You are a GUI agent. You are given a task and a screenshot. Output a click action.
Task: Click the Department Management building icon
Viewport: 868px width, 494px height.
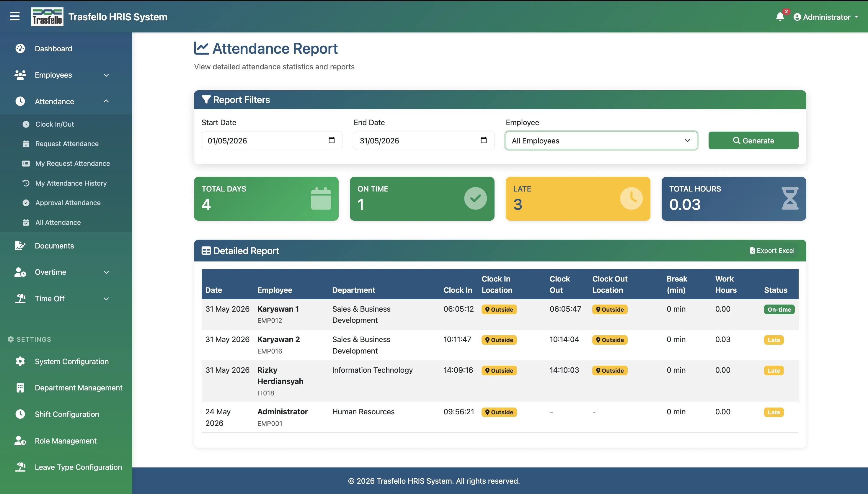point(20,388)
